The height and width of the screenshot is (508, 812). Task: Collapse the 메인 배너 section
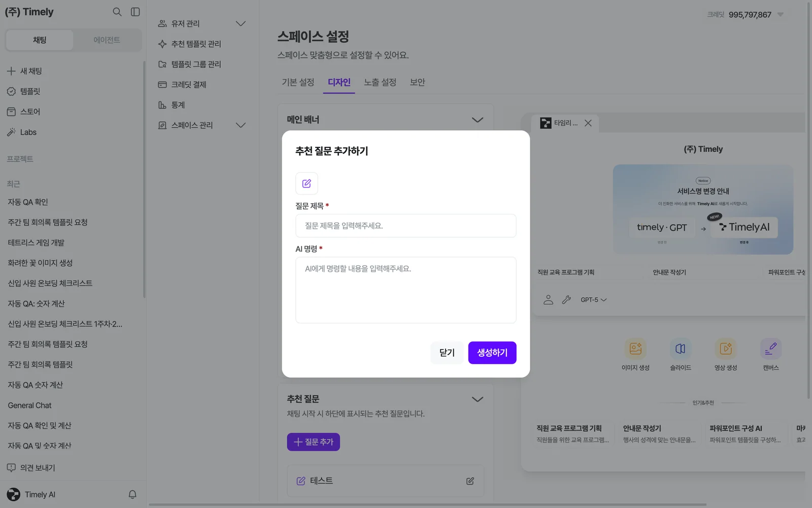[x=478, y=120]
